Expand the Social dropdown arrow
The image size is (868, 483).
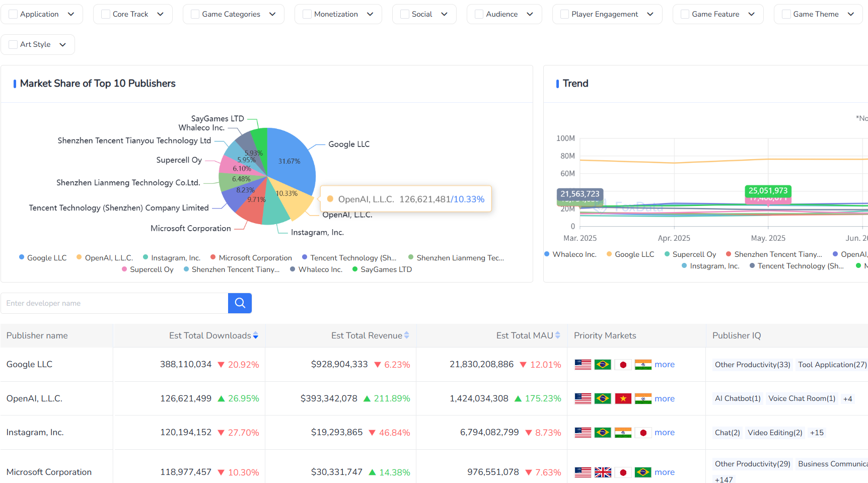[444, 14]
